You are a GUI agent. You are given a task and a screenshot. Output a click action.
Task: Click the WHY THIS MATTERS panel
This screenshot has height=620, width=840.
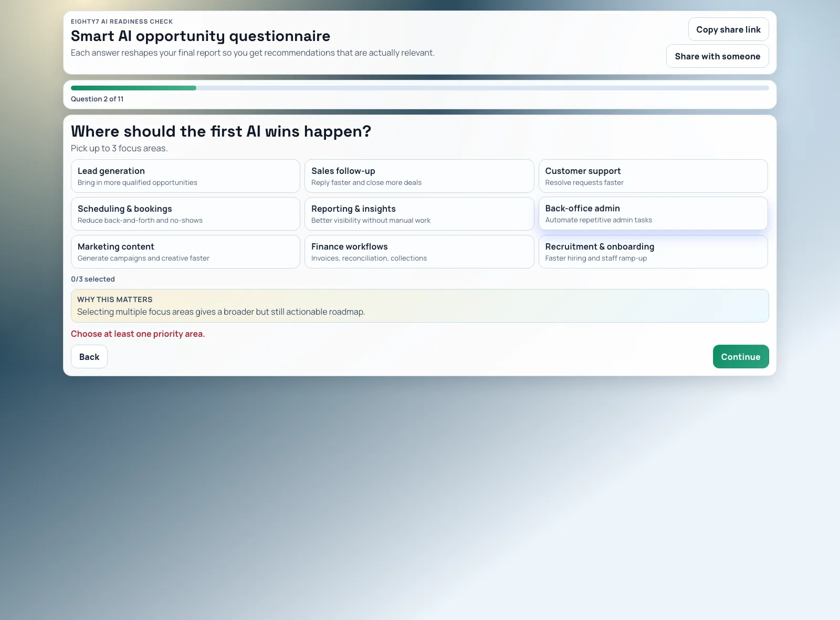[419, 306]
